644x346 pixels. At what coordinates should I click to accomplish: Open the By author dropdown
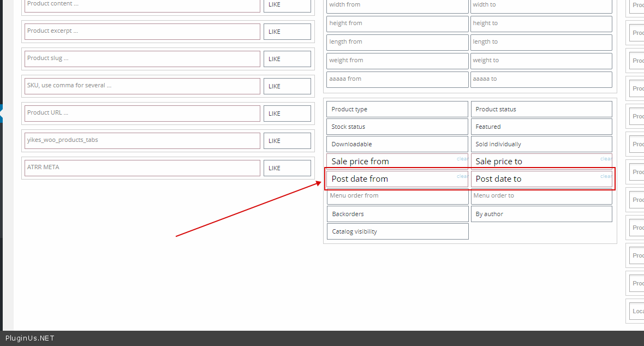[541, 214]
